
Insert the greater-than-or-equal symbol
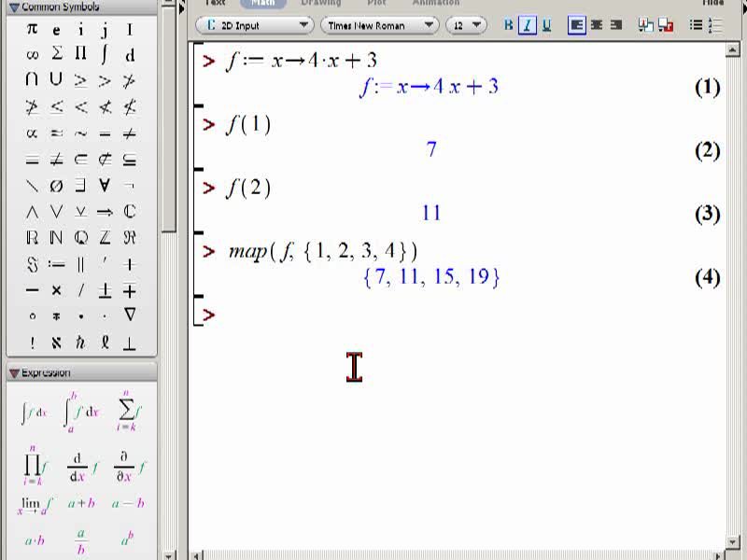[x=80, y=81]
